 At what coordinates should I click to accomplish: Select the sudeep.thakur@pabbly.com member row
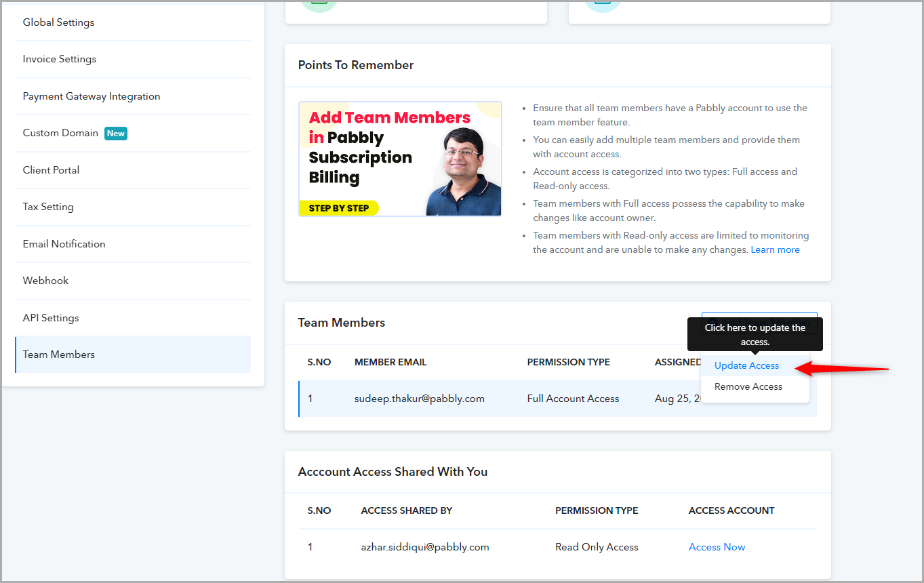click(557, 399)
